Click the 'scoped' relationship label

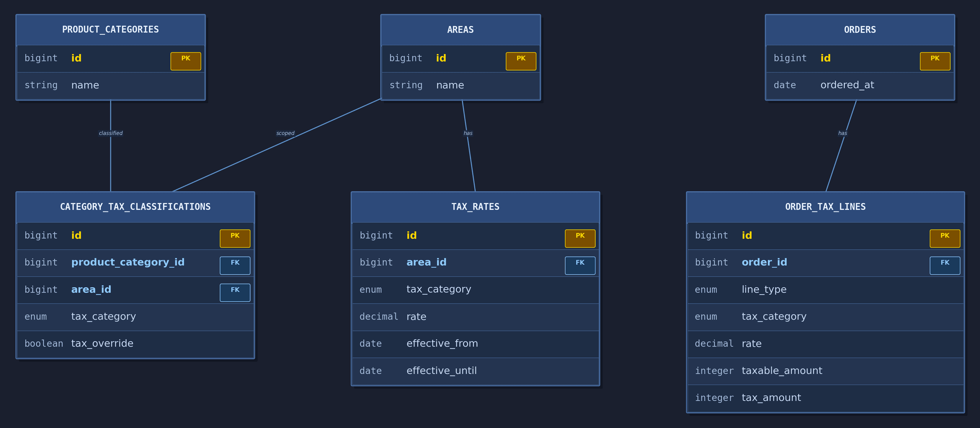click(x=285, y=133)
